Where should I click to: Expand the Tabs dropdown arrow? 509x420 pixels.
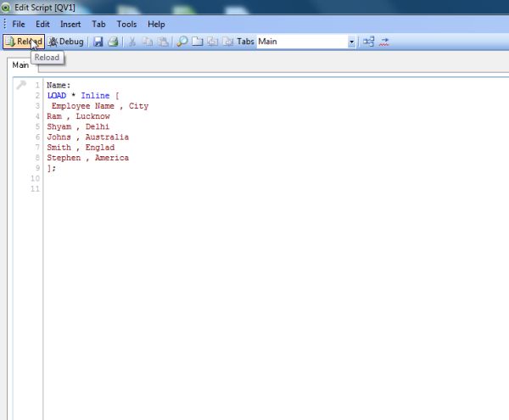click(351, 42)
